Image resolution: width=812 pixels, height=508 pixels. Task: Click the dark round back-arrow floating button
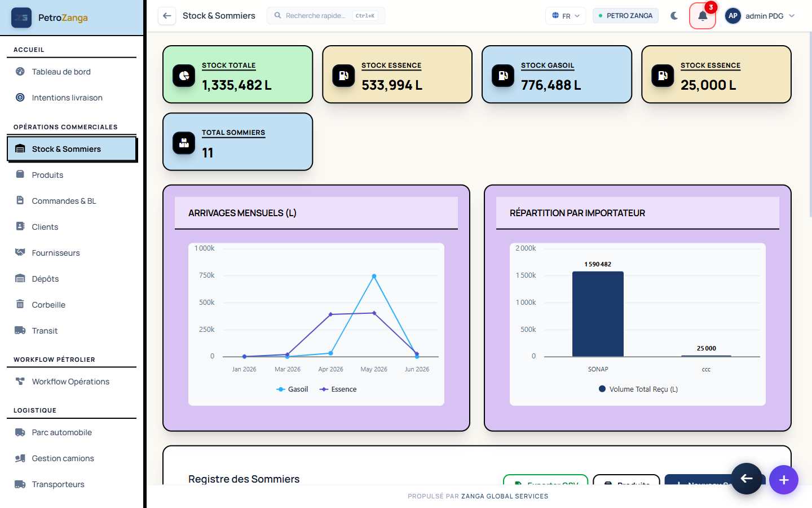point(747,479)
